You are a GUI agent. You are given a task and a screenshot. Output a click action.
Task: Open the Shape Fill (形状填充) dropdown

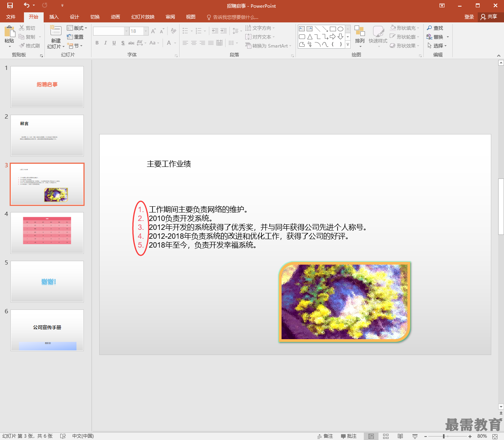click(x=404, y=28)
